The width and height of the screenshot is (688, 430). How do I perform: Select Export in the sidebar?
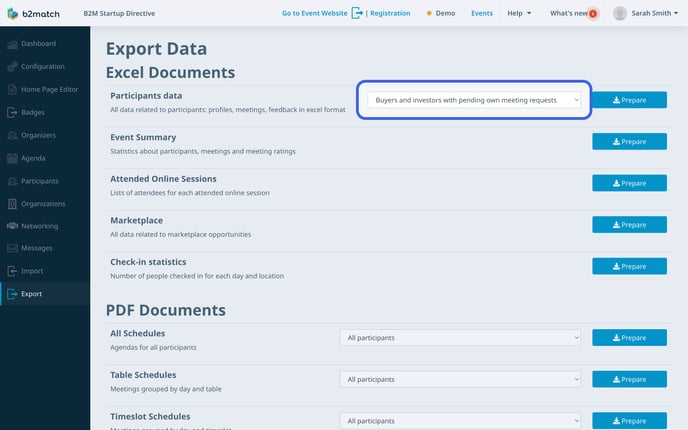[x=45, y=294]
